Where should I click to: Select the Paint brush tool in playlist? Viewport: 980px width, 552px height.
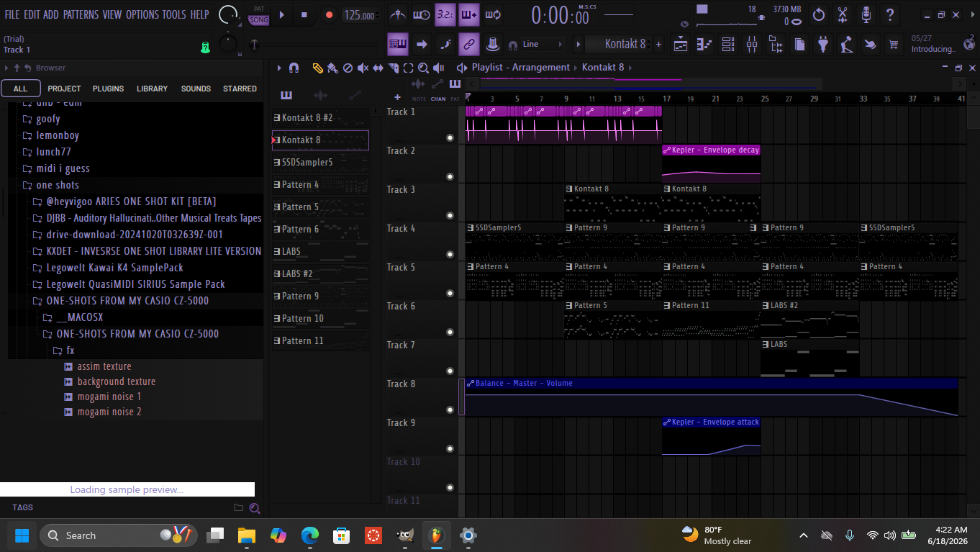click(332, 68)
